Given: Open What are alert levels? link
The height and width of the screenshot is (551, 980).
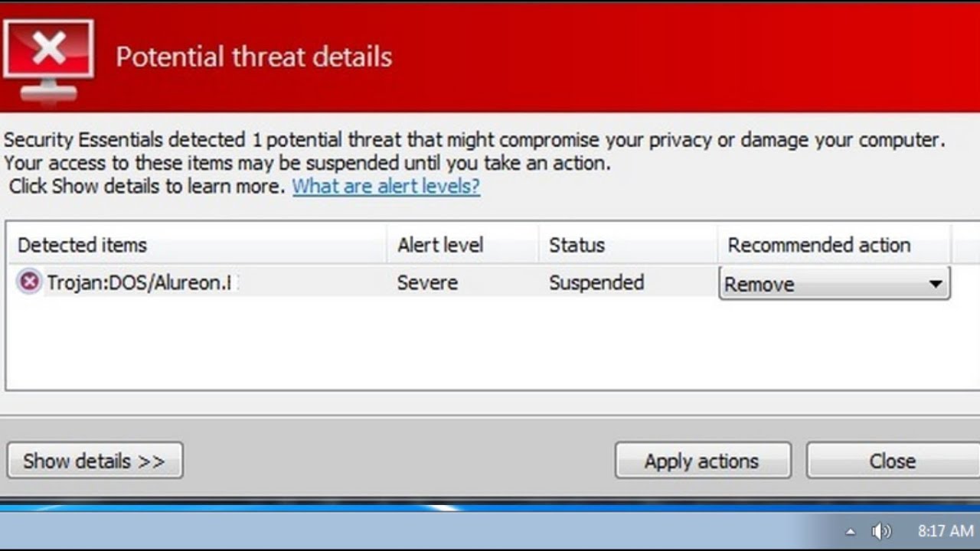Looking at the screenshot, I should 386,186.
